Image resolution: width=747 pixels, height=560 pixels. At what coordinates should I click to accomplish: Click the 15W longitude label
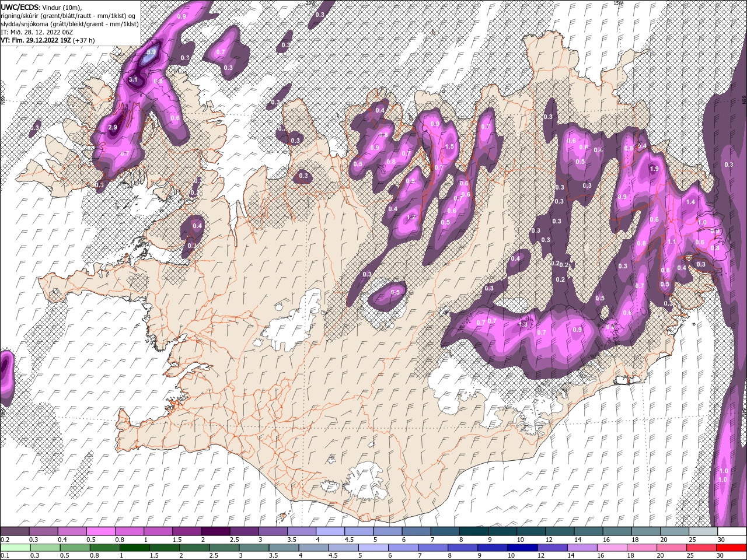[x=618, y=2]
